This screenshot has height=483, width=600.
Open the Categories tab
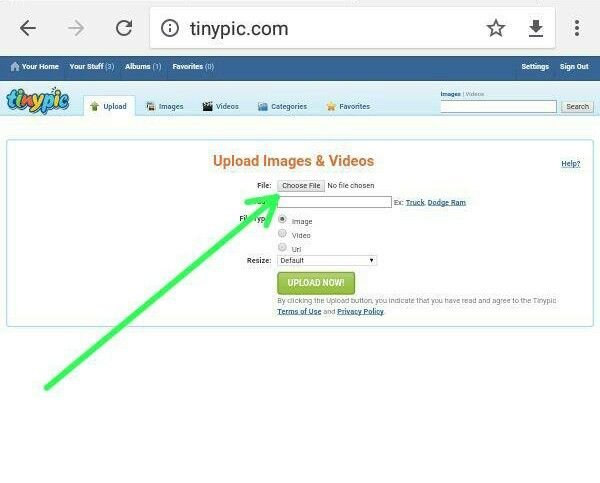[282, 106]
